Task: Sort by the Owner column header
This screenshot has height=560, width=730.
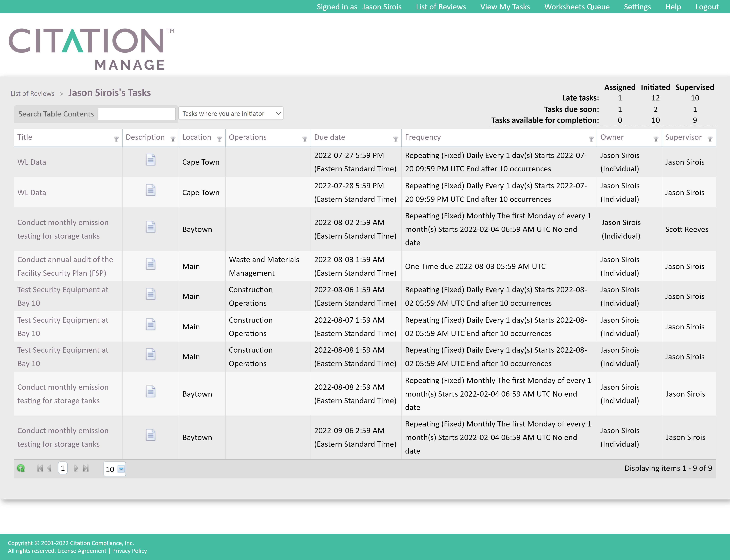Action: pos(612,137)
